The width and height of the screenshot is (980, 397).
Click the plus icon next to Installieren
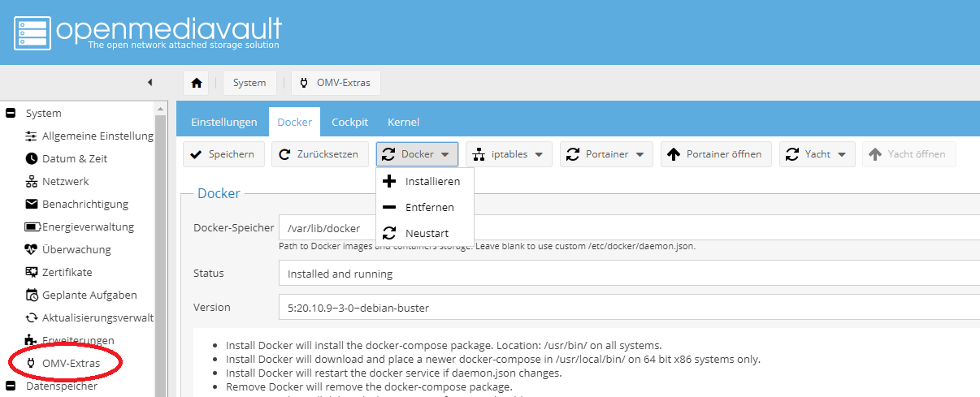coord(389,181)
